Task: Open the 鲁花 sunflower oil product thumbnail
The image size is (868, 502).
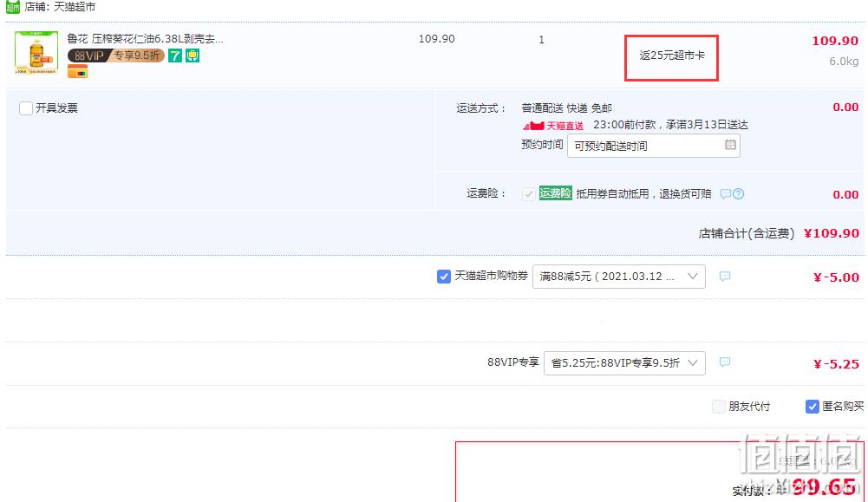Action: (36, 53)
